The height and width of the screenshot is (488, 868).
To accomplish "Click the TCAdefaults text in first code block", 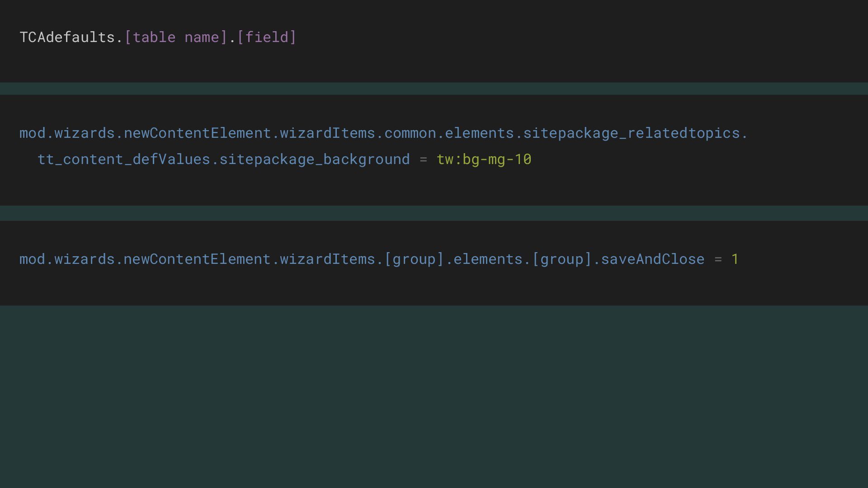I will pyautogui.click(x=67, y=37).
